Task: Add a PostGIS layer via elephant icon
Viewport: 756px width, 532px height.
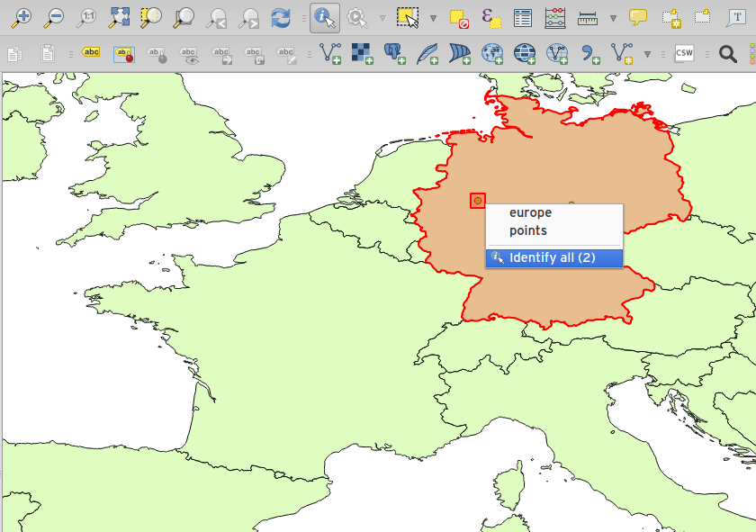Action: [x=393, y=53]
